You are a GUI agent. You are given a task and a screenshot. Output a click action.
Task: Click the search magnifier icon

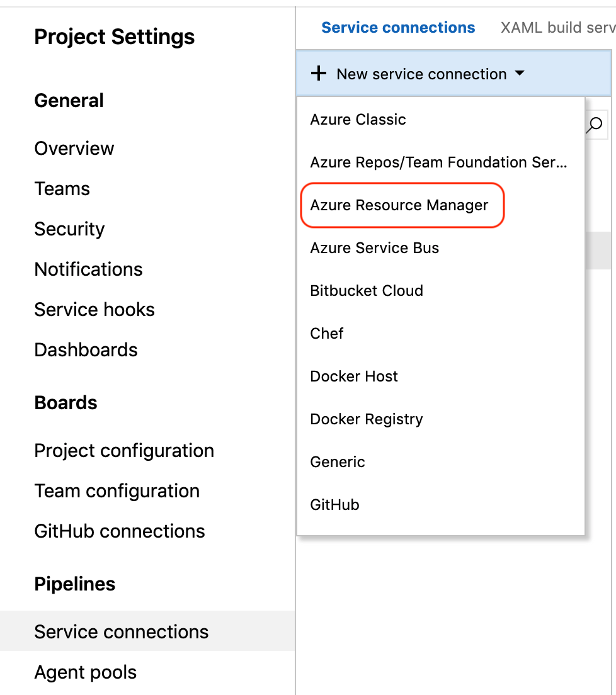(594, 125)
